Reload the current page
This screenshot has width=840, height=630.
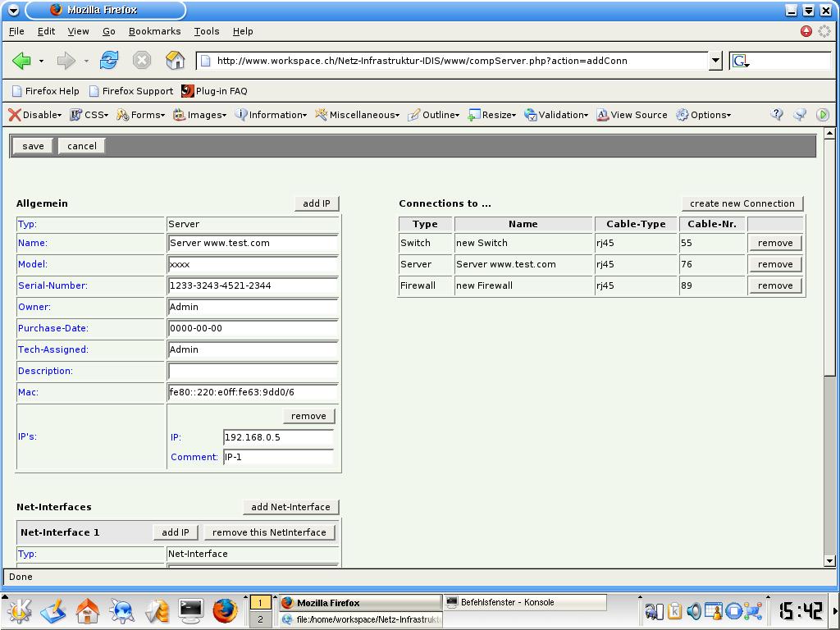coord(109,60)
